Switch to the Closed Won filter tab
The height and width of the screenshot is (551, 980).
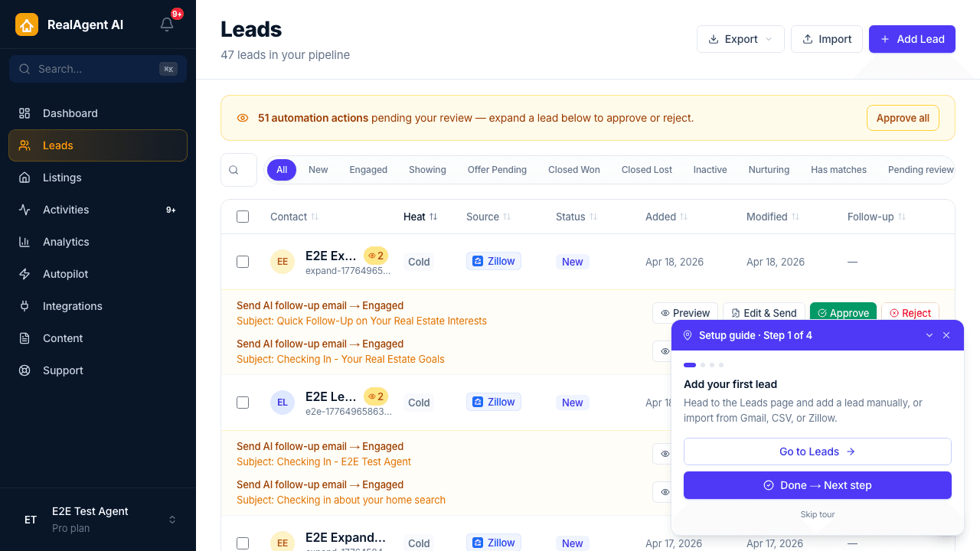pyautogui.click(x=573, y=169)
